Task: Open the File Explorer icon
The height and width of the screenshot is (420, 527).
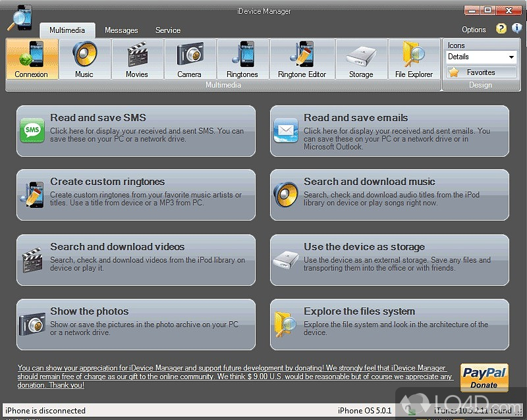Action: (414, 59)
